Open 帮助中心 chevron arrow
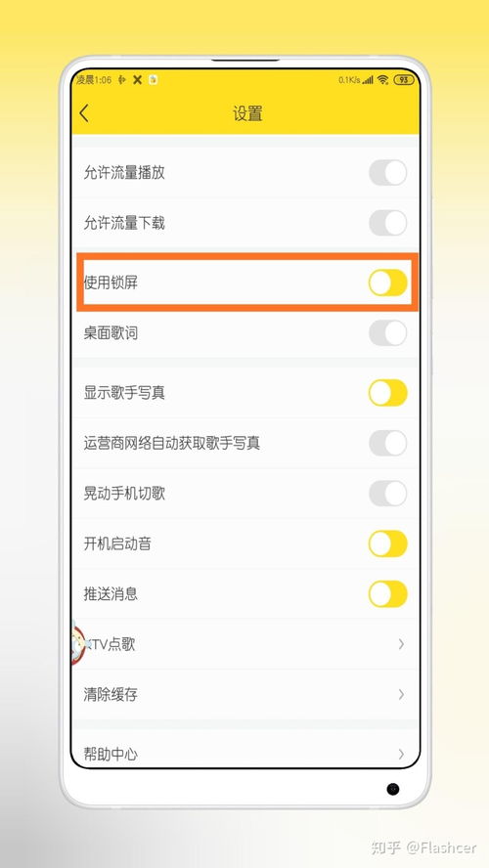 401,754
